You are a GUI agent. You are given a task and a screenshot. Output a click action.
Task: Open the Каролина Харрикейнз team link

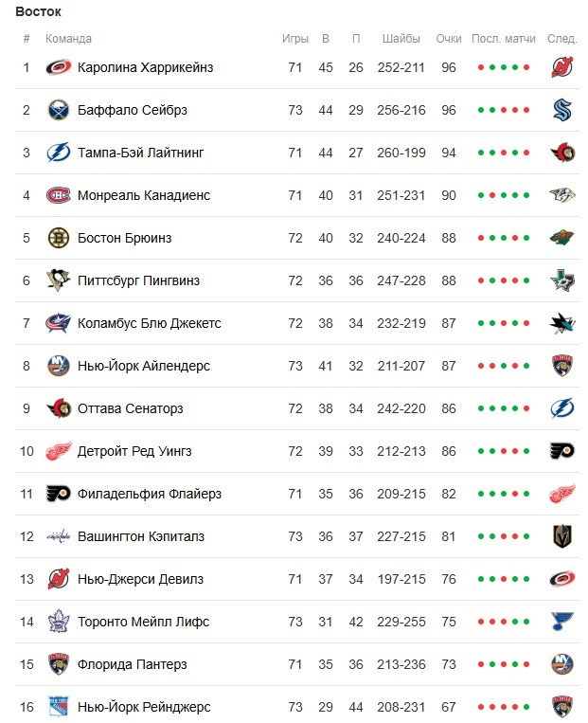point(145,67)
